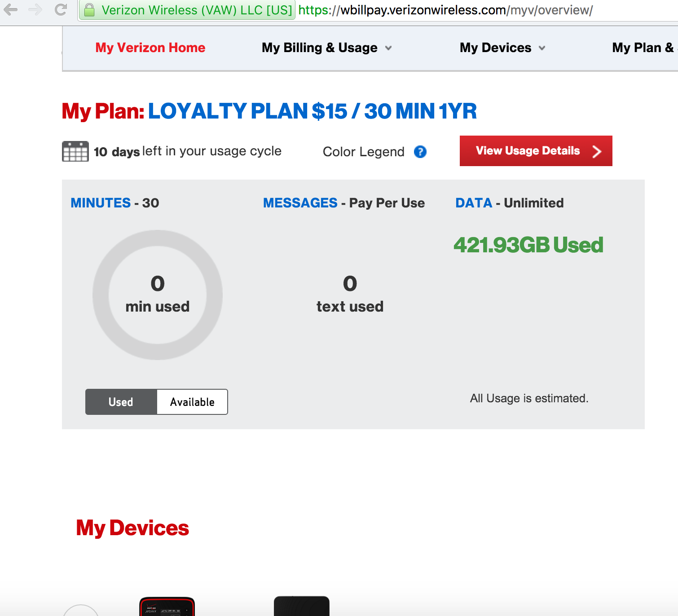Click the Verizon Wireless (VAW) LLC certificate badge
This screenshot has width=678, height=616.
187,10
